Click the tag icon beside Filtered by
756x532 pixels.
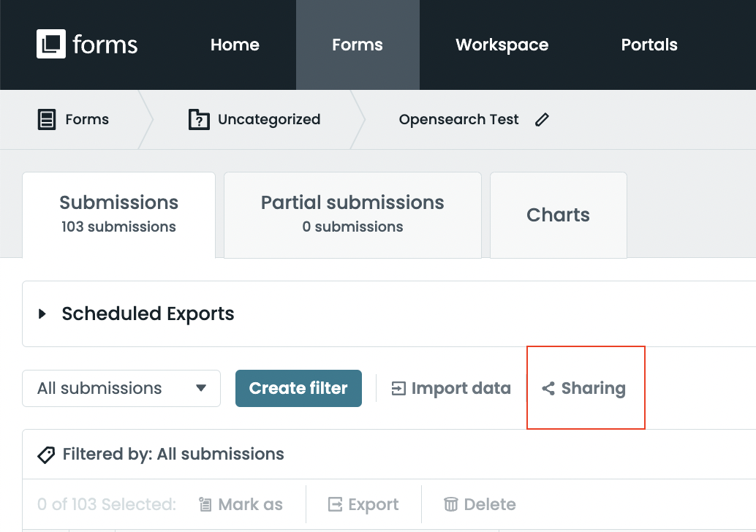tap(46, 455)
